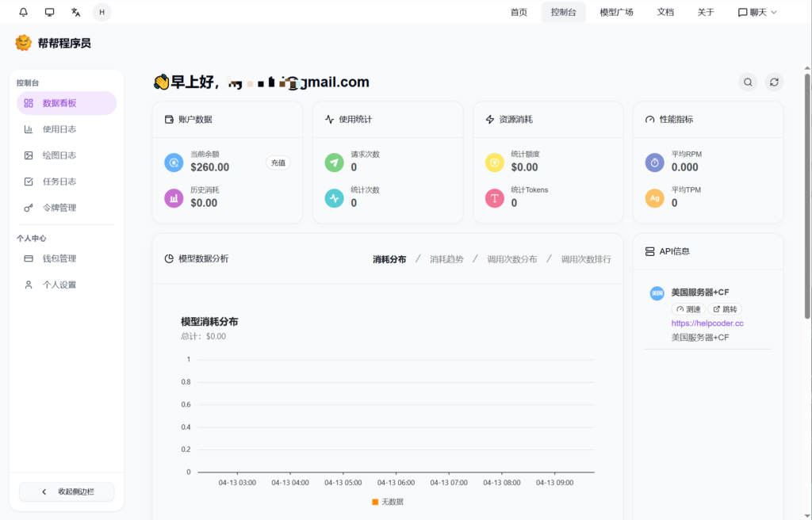This screenshot has width=812, height=520.
Task: Expand the 聊天 dropdown menu
Action: (x=757, y=12)
